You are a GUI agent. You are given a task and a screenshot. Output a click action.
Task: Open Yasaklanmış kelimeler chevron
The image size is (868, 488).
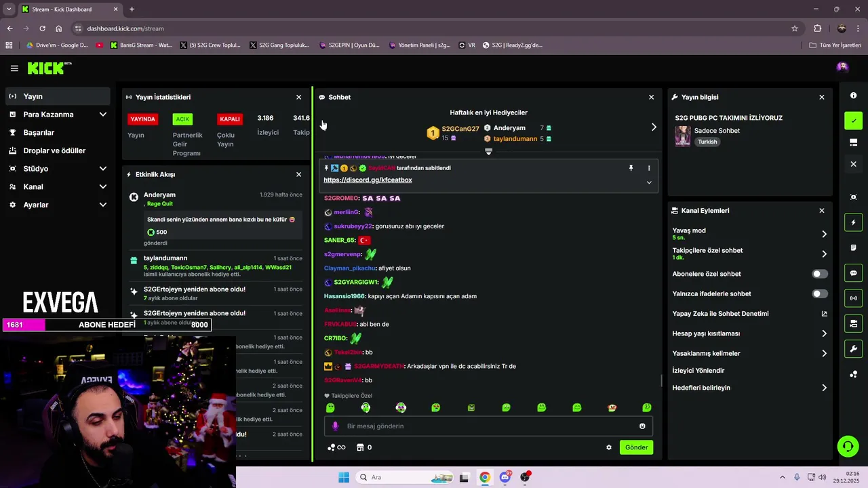pyautogui.click(x=824, y=353)
